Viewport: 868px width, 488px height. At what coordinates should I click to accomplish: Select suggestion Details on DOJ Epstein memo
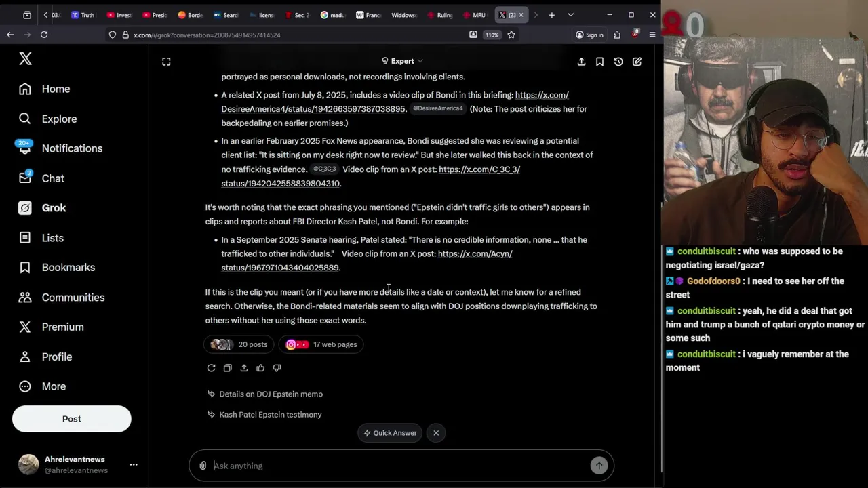click(265, 394)
